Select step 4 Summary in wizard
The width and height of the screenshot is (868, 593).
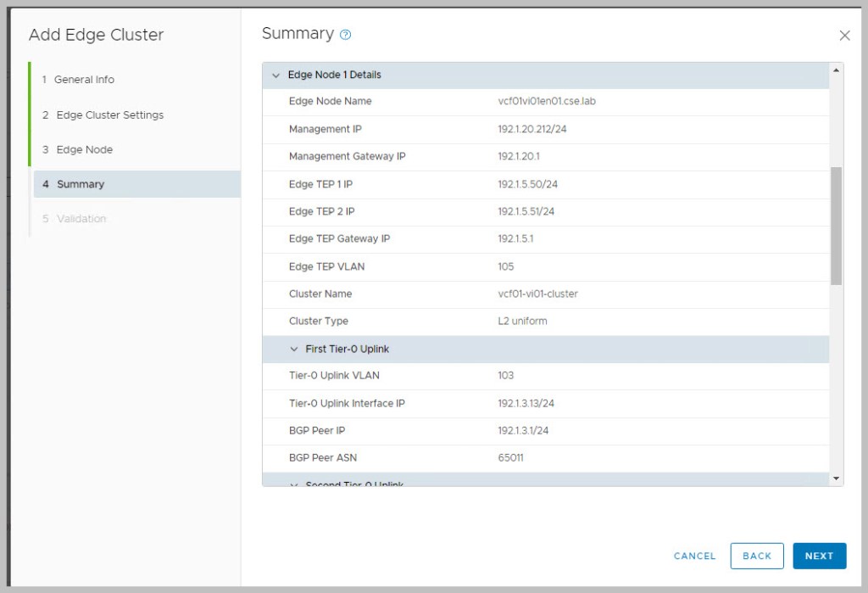pos(80,184)
